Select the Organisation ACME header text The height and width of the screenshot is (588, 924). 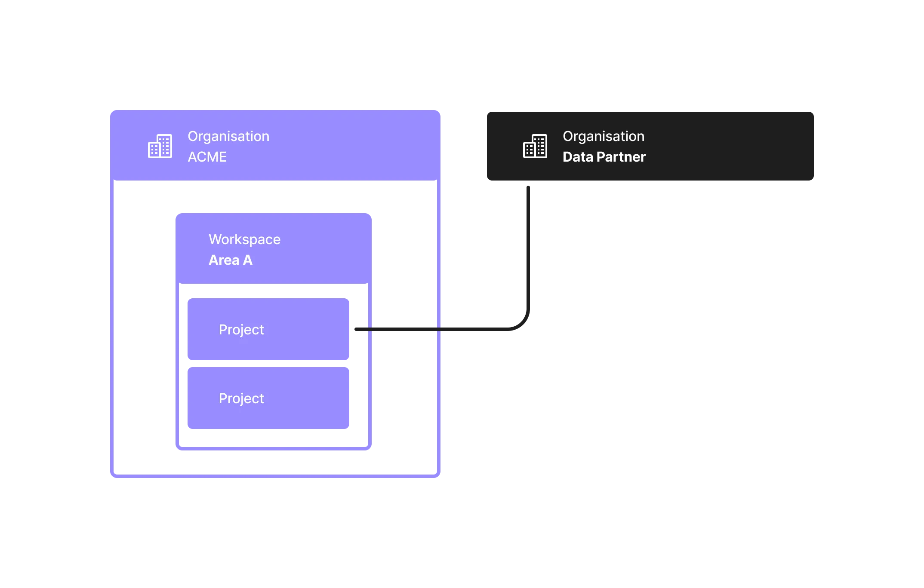coord(228,146)
